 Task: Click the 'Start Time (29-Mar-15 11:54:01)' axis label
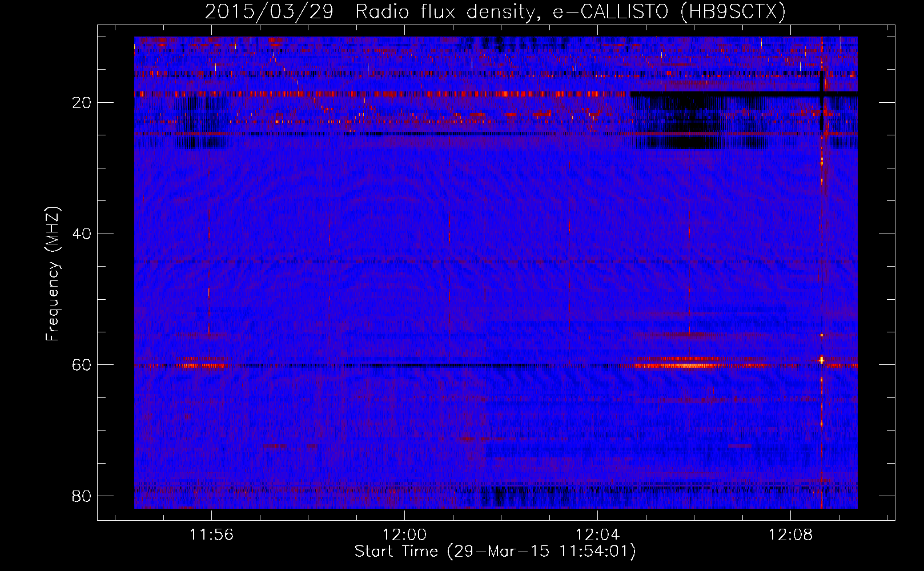(495, 552)
